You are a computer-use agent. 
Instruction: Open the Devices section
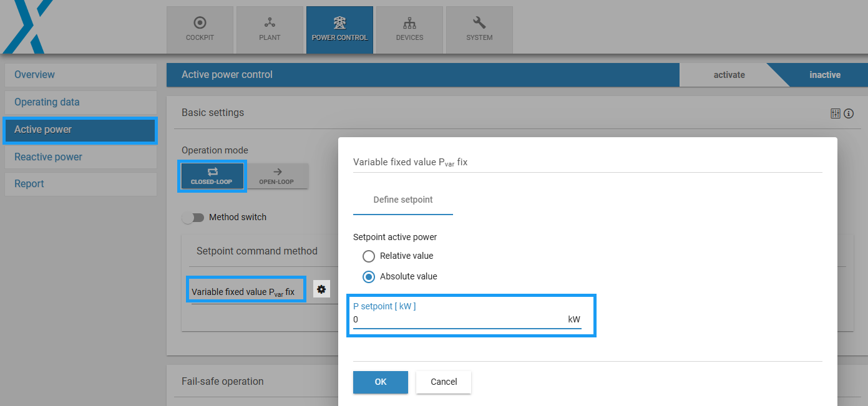409,29
